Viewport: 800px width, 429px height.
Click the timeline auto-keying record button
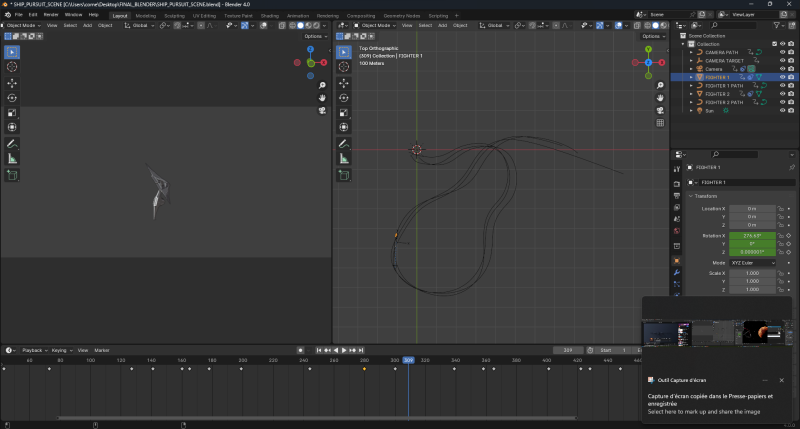pyautogui.click(x=300, y=350)
